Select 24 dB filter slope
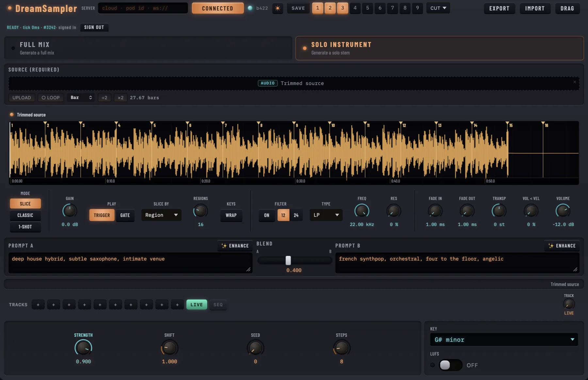 pyautogui.click(x=296, y=215)
